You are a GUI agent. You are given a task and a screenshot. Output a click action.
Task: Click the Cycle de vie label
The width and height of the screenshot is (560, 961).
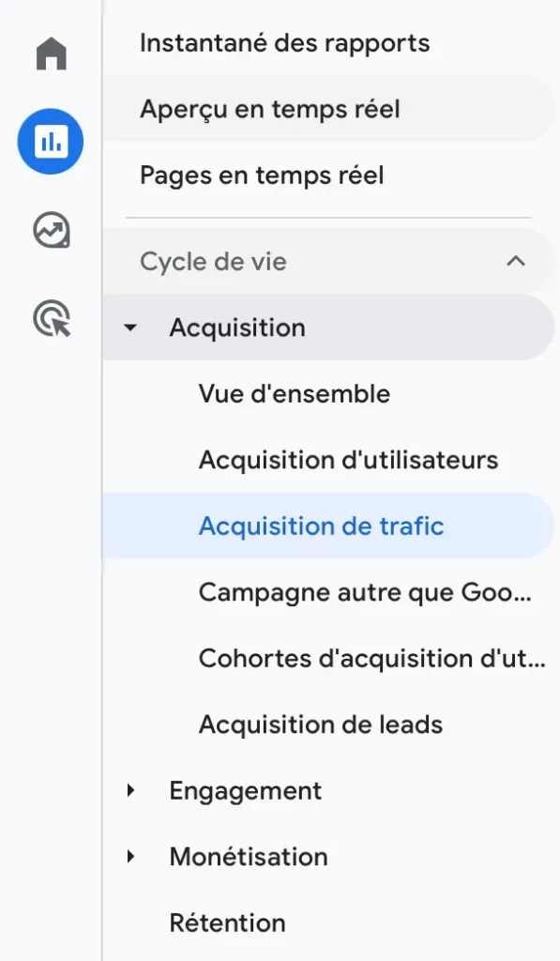coord(211,261)
